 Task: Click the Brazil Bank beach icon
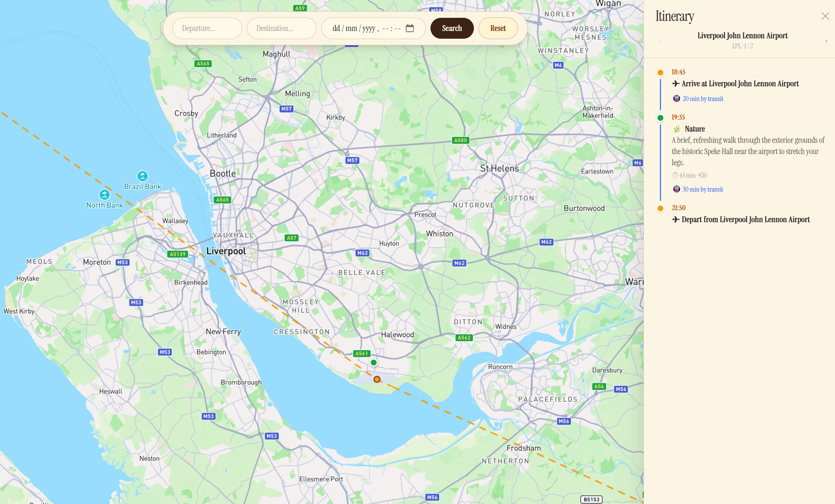coord(143,176)
